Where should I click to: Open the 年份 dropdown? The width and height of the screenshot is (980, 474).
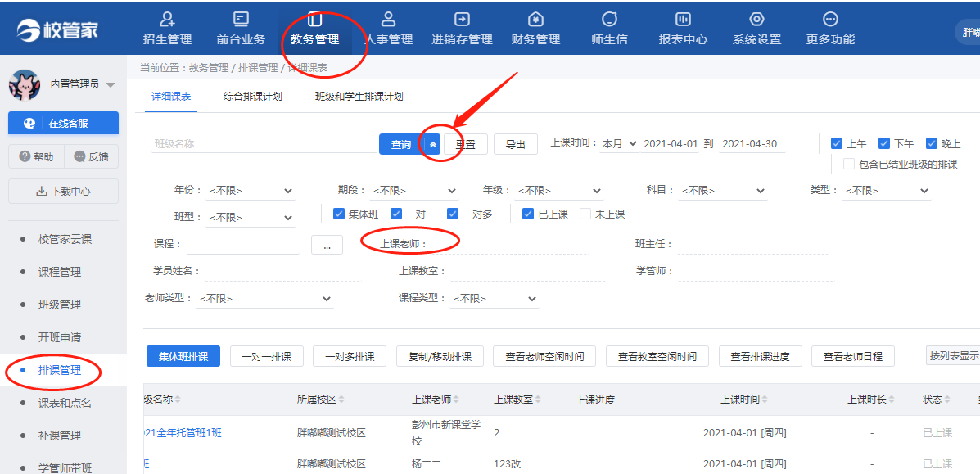(250, 191)
